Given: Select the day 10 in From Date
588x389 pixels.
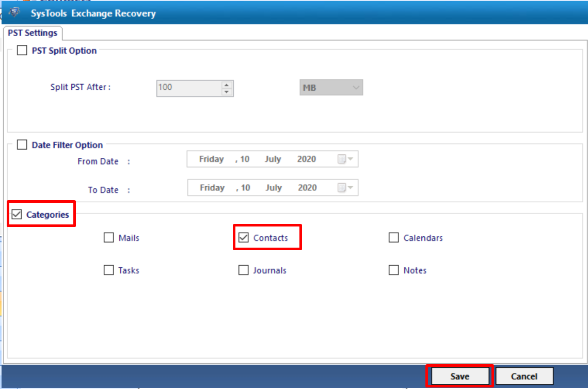Looking at the screenshot, I should coord(245,159).
